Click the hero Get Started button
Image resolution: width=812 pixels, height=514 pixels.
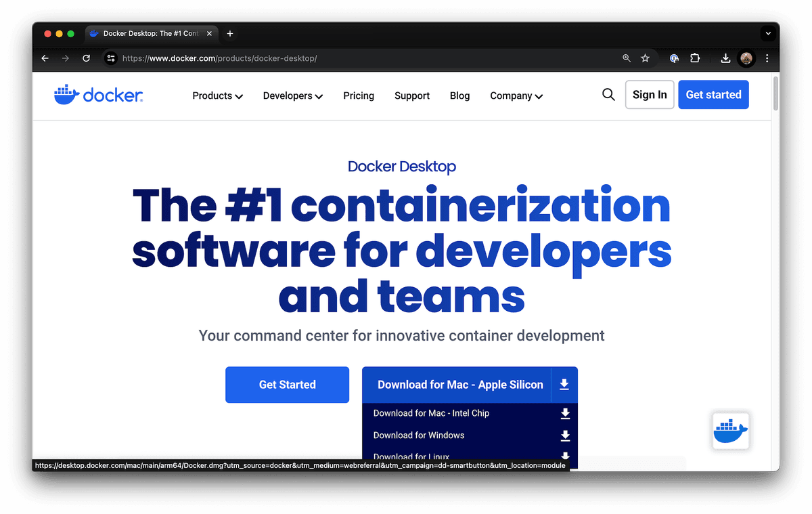287,385
